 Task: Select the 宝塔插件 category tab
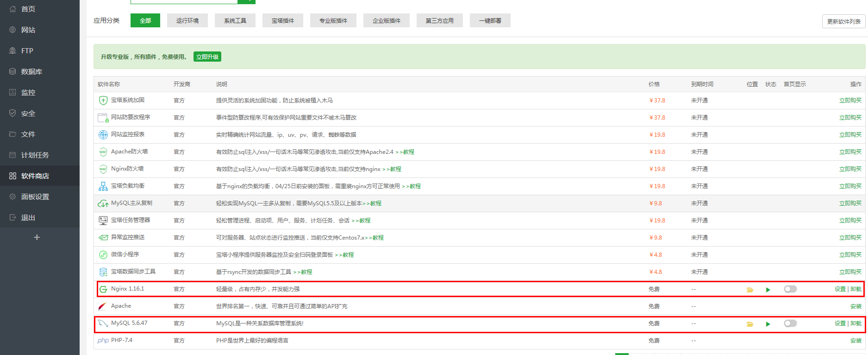tap(283, 20)
